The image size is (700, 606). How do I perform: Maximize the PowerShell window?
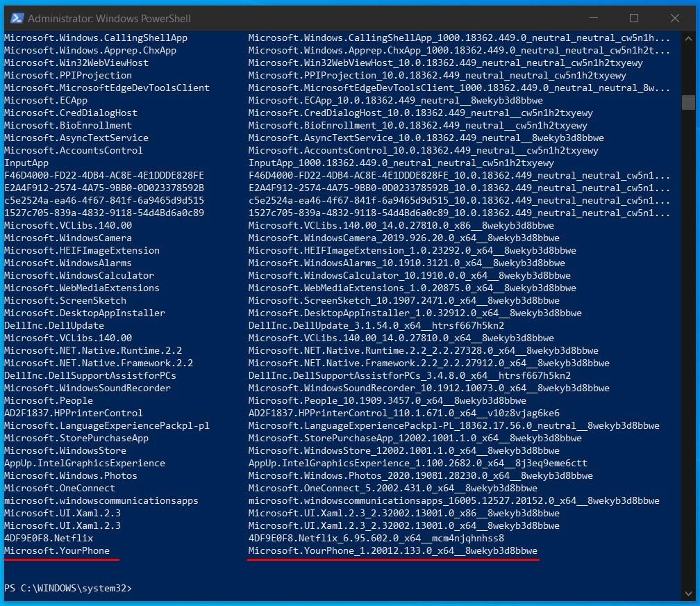(x=634, y=18)
